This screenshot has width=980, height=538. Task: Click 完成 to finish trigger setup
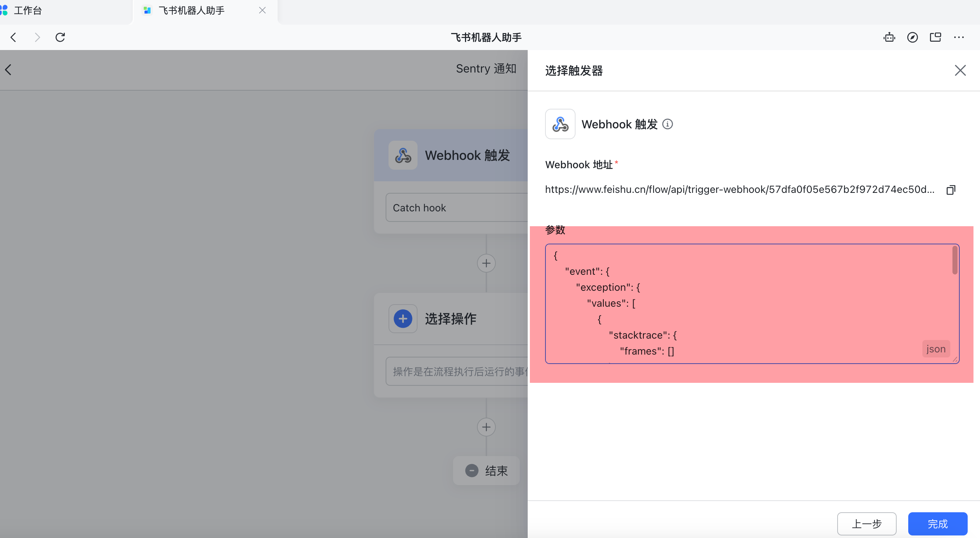pyautogui.click(x=937, y=524)
